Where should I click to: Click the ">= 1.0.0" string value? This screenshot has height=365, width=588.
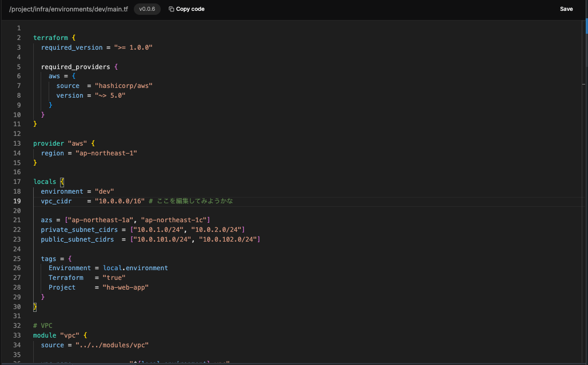(133, 47)
